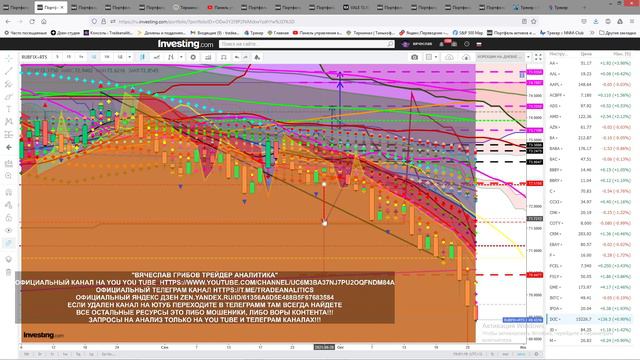Undo the last chart action
Viewport: 640px width, 360px height.
click(x=237, y=57)
